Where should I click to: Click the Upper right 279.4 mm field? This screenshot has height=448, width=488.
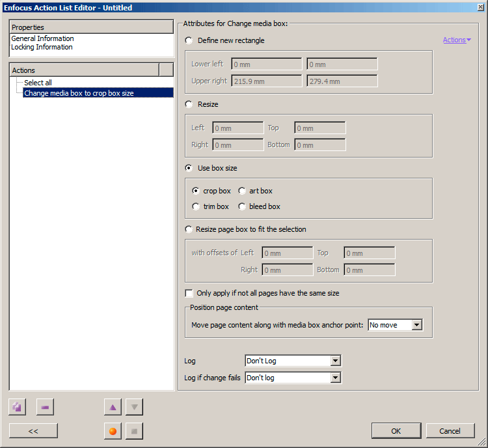342,81
